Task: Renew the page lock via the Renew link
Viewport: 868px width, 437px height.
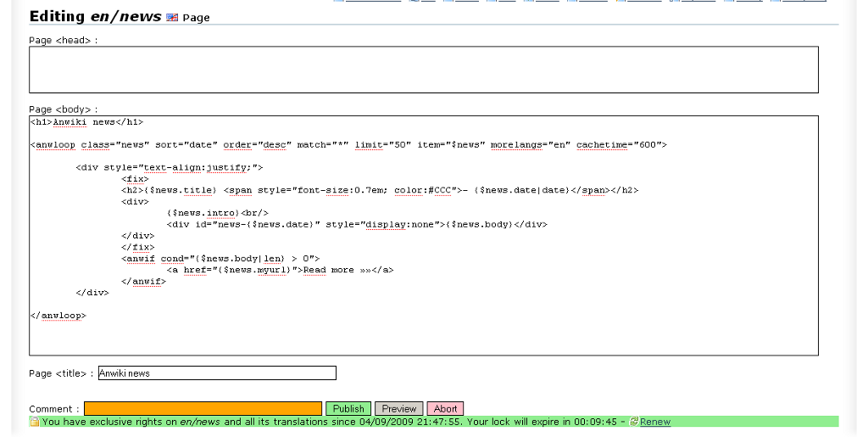Action: pos(654,422)
